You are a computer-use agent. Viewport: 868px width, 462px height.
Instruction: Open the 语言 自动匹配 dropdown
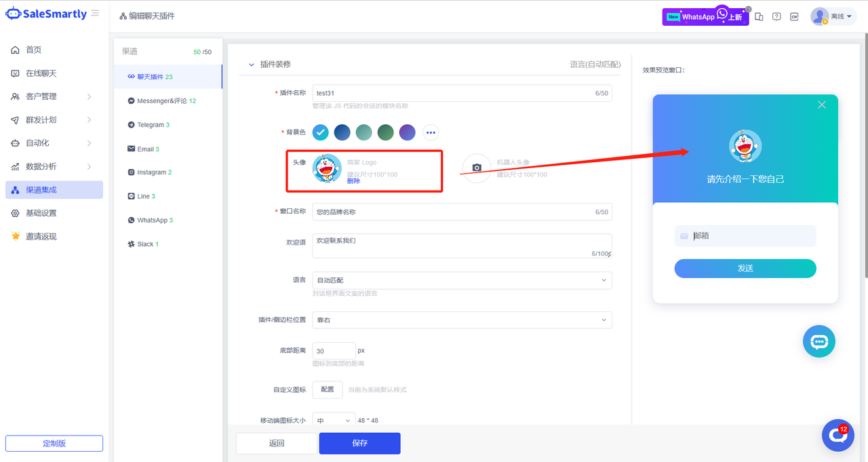462,280
